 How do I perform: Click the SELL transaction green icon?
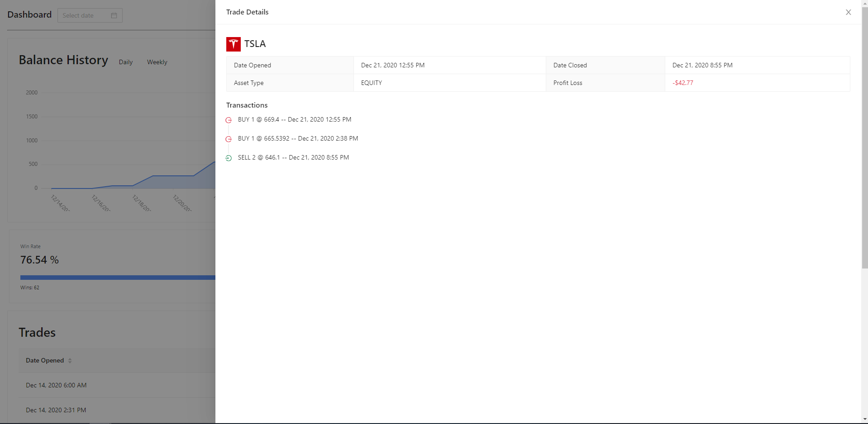[229, 158]
